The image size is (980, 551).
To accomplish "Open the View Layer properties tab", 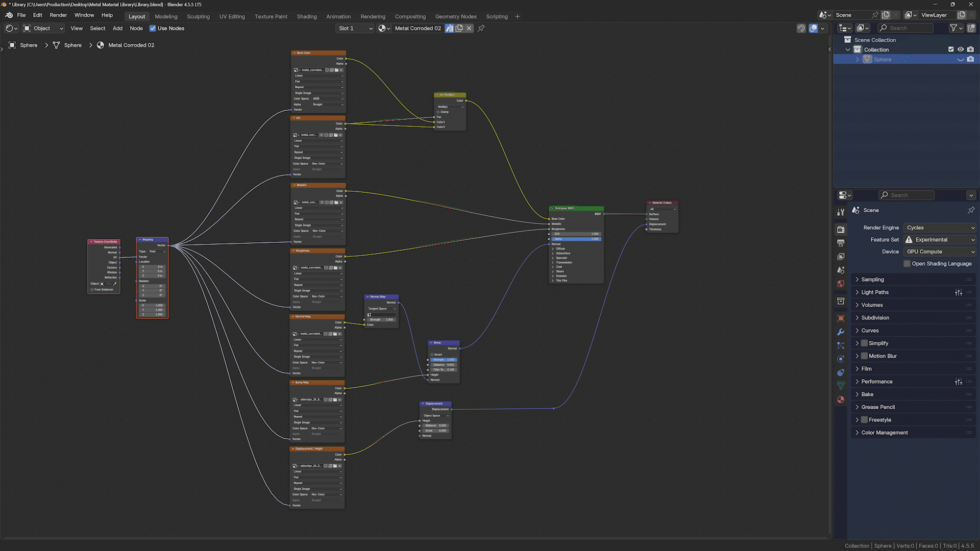I will 841,257.
